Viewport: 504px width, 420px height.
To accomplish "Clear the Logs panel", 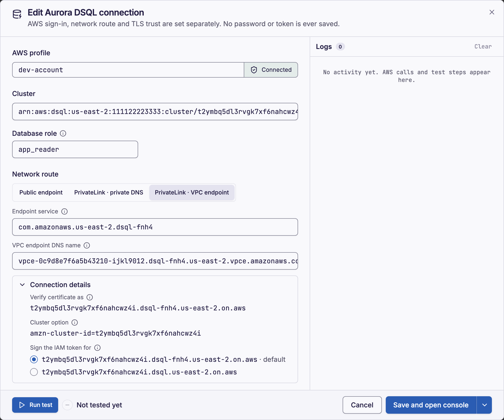I will (483, 47).
